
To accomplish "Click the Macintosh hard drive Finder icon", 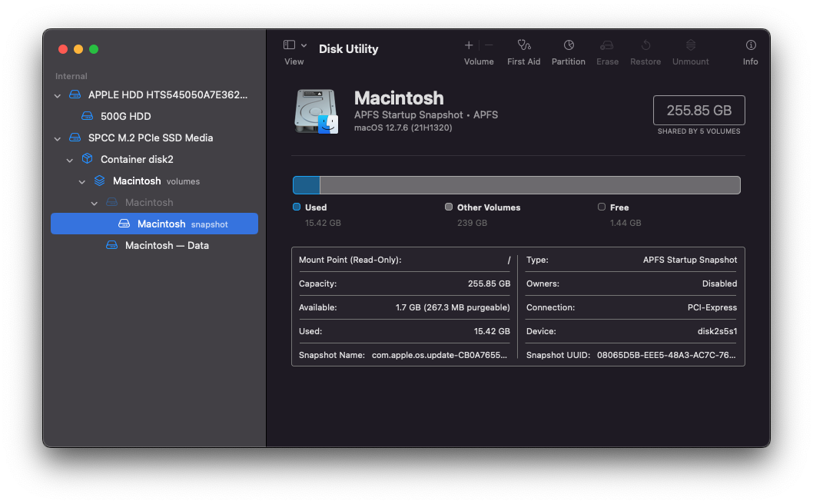I will [317, 111].
